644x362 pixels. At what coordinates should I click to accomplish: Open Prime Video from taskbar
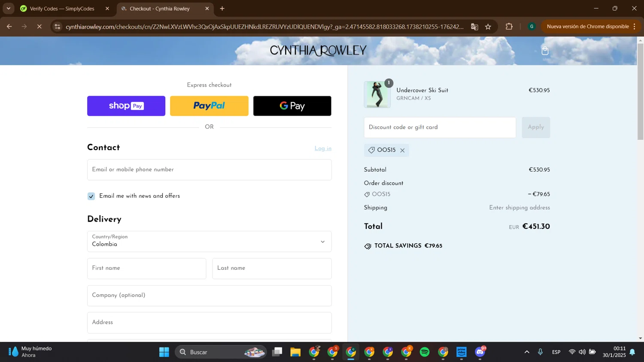coord(462,352)
